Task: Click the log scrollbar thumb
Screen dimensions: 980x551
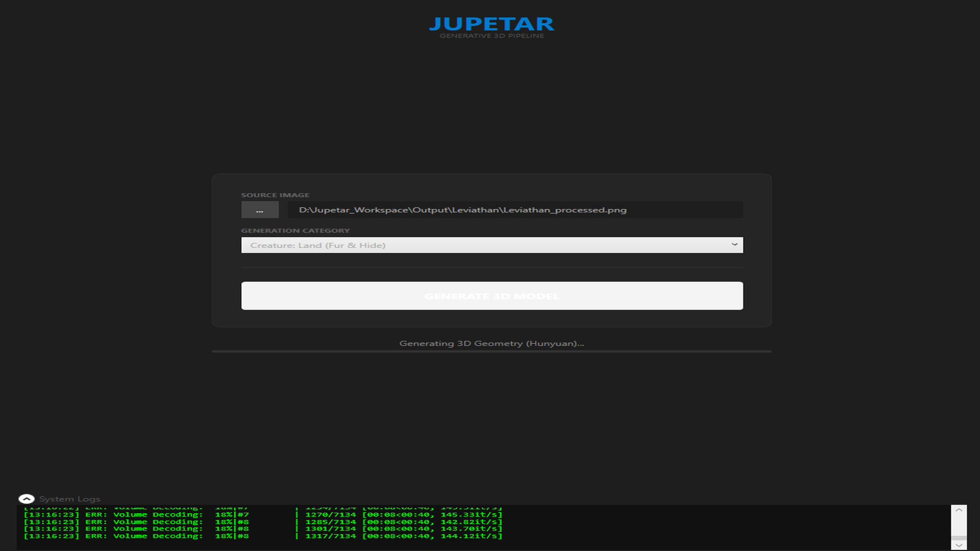Action: click(959, 538)
